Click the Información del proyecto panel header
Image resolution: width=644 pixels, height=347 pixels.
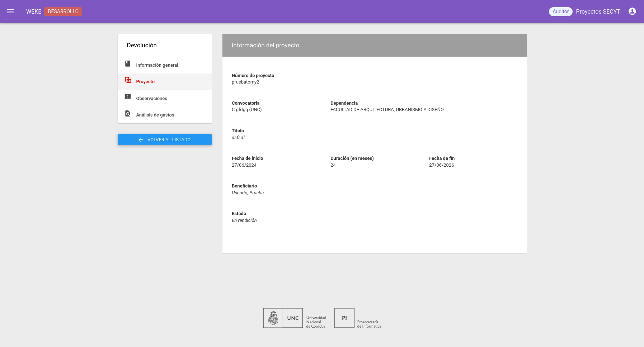[374, 46]
